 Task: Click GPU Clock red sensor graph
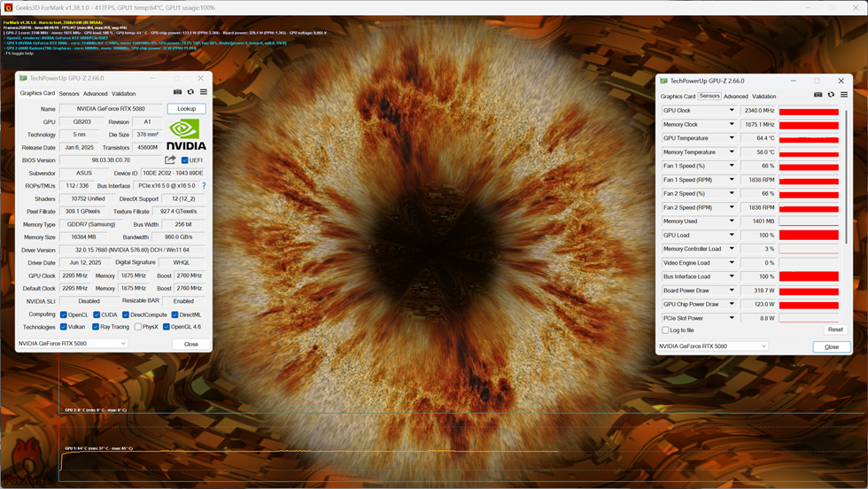coord(809,111)
